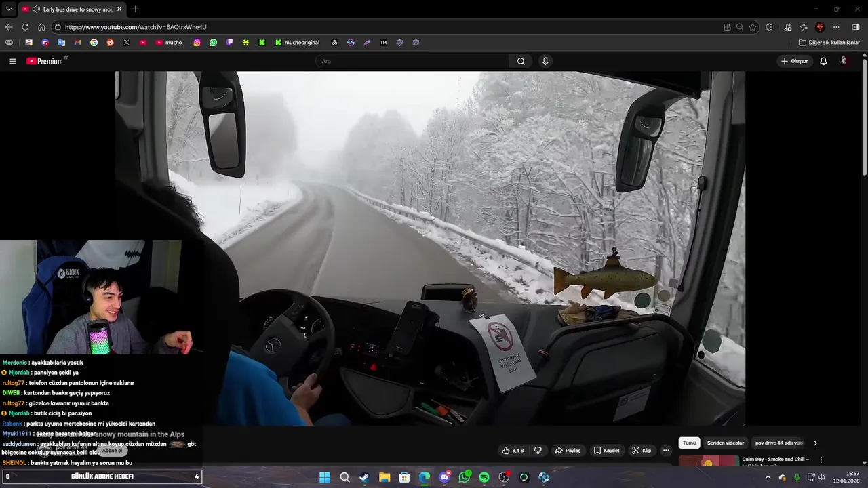868x488 pixels.
Task: Open more actions menu under the video
Action: 666,450
